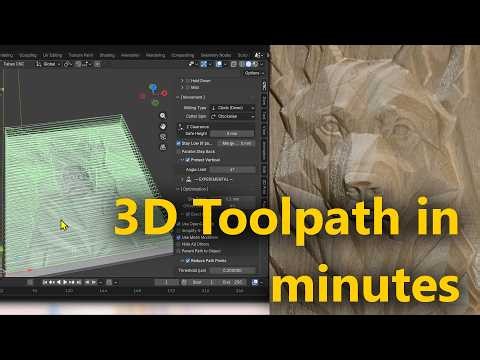Click the red X axis gizmo

coord(164,93)
